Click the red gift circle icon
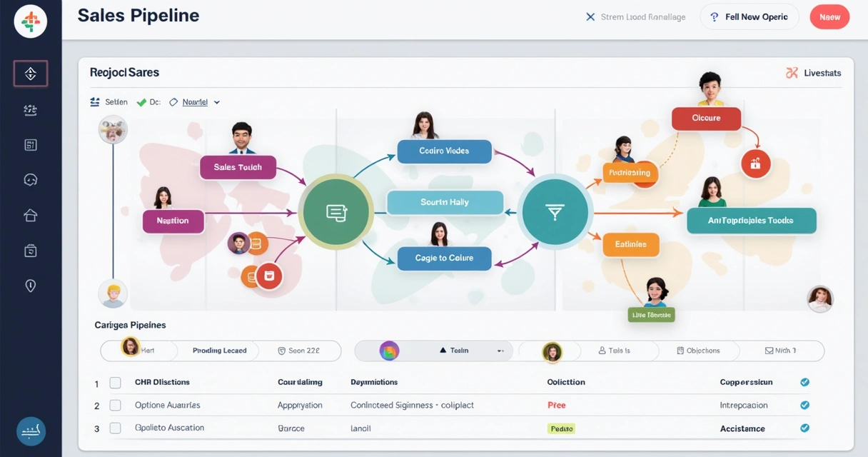 click(x=755, y=164)
